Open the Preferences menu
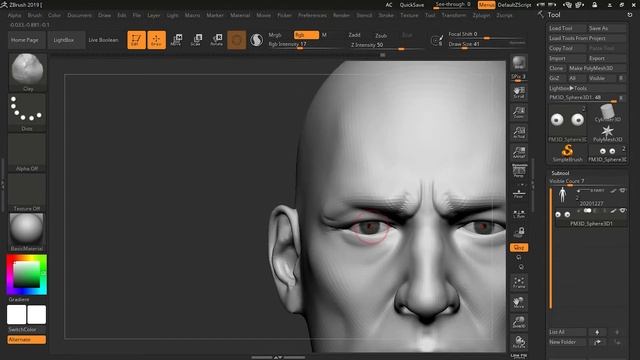 312,15
